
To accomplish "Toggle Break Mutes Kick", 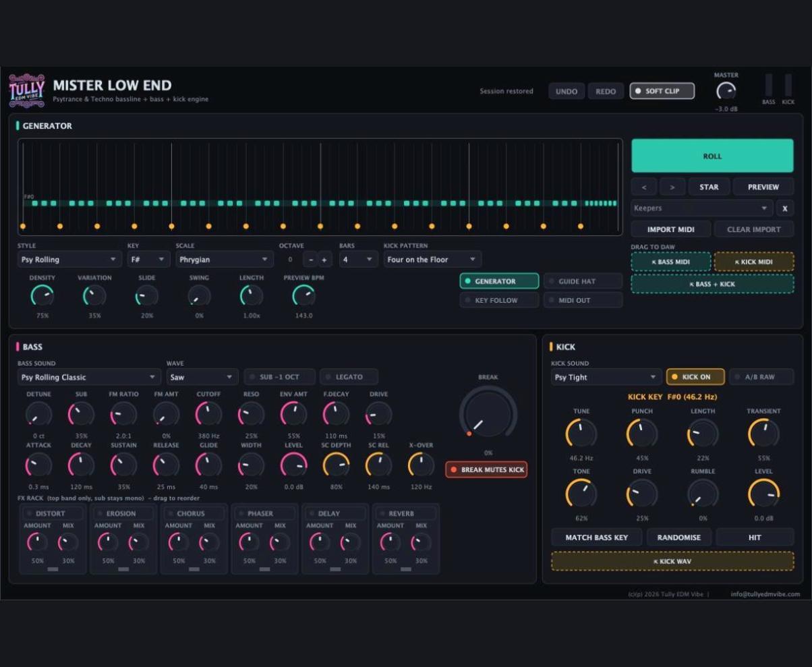I will (x=486, y=469).
